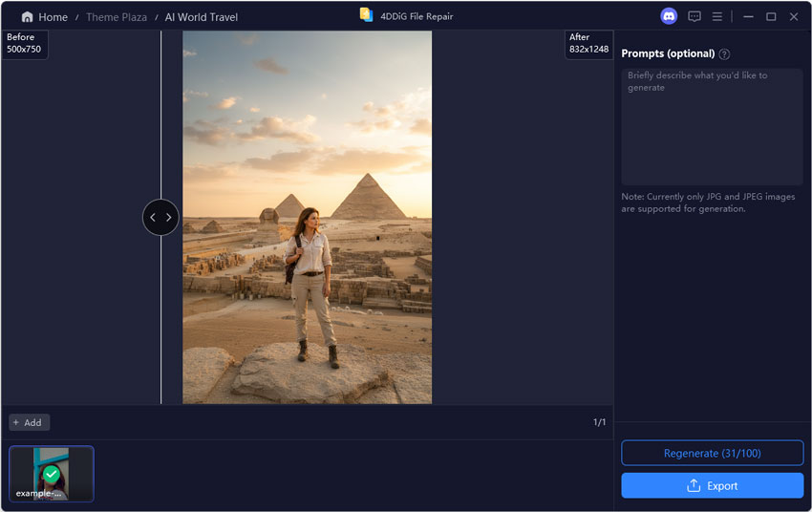
Task: Maximize the application window
Action: coord(771,16)
